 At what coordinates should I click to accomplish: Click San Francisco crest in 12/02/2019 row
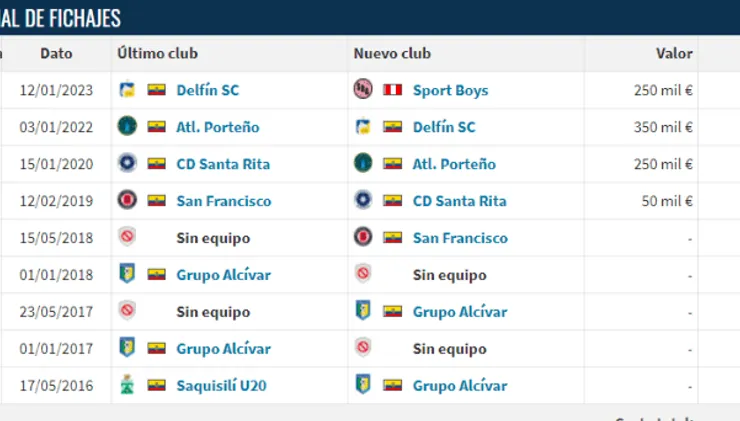(126, 201)
